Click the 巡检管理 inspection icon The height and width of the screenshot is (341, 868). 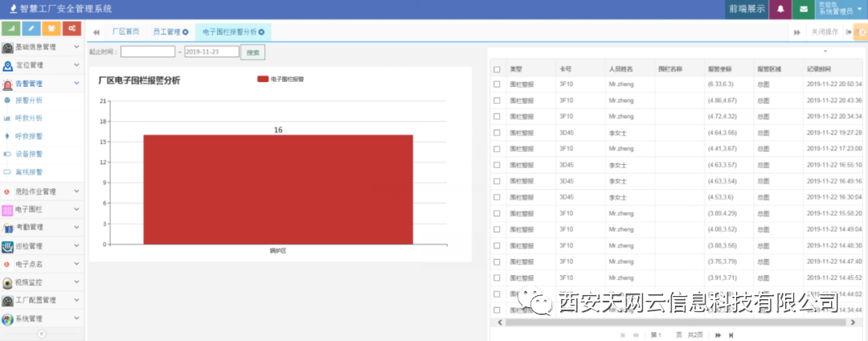(8, 246)
